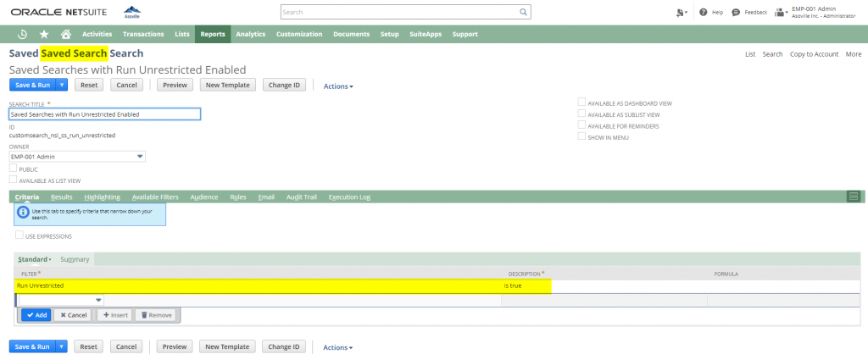The height and width of the screenshot is (360, 868).
Task: Click the top Change ID button
Action: click(284, 86)
